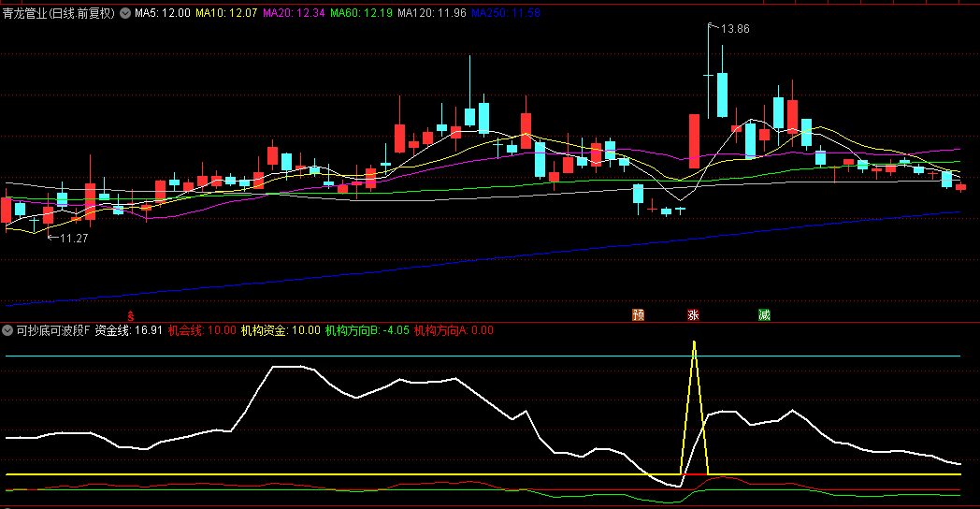Open the 预 event marker icon
This screenshot has width=980, height=509.
coord(638,315)
